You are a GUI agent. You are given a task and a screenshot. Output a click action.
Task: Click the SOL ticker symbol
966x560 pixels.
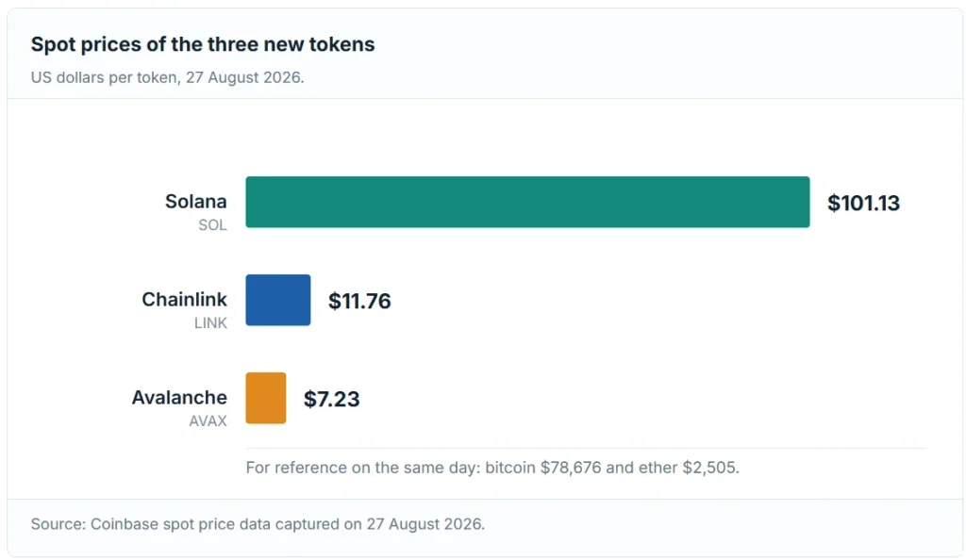212,225
